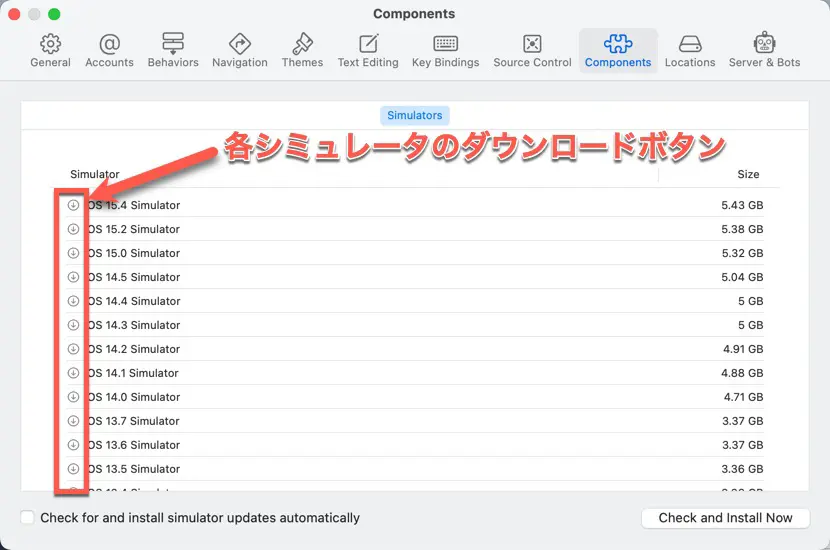Download the iOS 15.0 Simulator
830x550 pixels.
tap(74, 253)
